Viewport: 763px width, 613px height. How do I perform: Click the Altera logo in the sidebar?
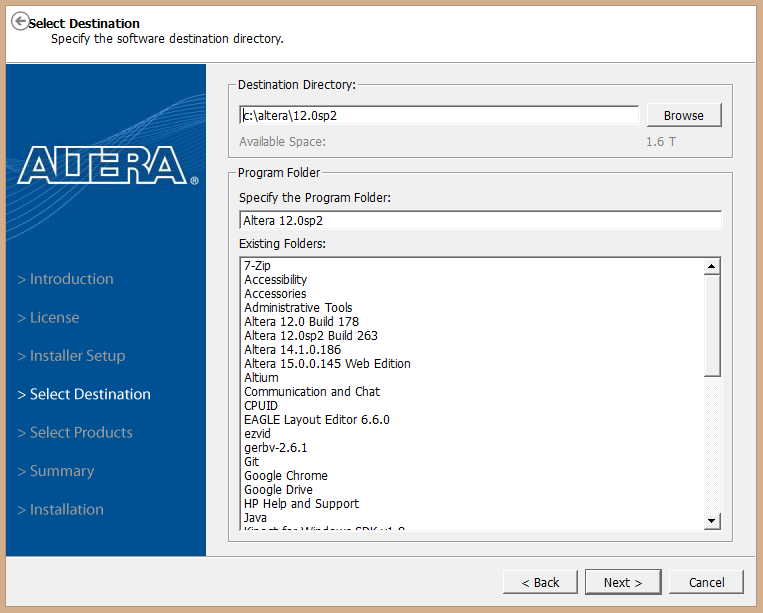tap(108, 165)
